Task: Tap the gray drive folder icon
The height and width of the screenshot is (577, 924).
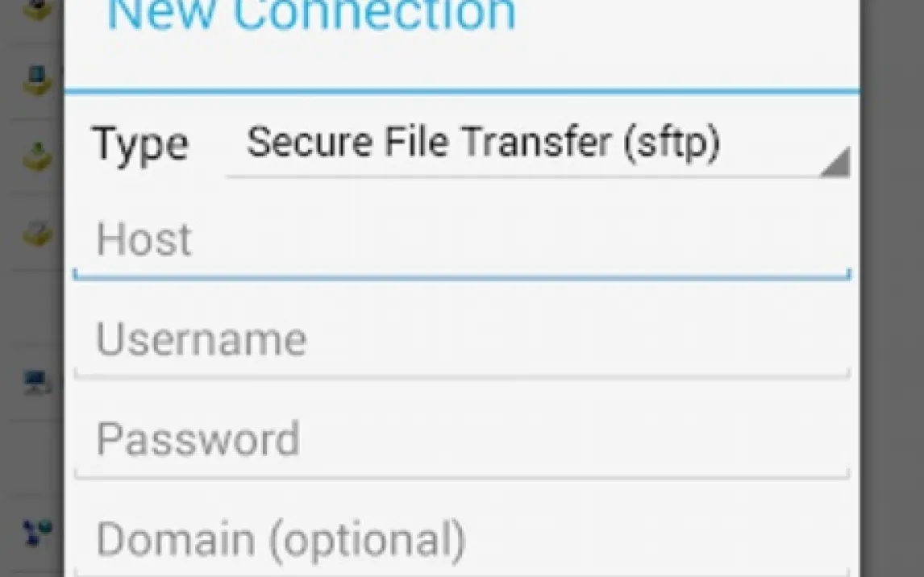Action: coord(37,233)
